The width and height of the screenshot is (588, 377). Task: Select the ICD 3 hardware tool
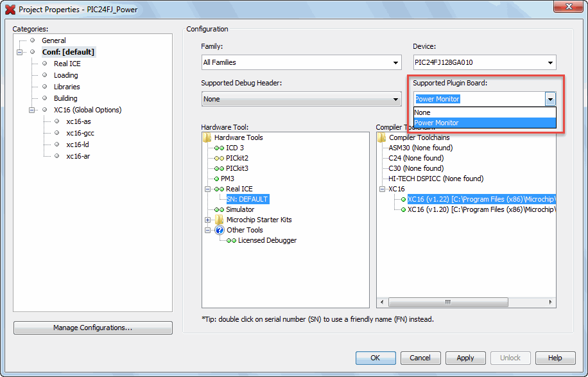tap(234, 148)
